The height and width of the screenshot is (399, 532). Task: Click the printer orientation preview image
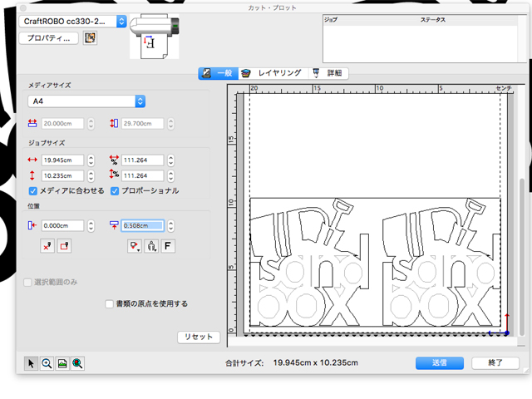(x=153, y=37)
